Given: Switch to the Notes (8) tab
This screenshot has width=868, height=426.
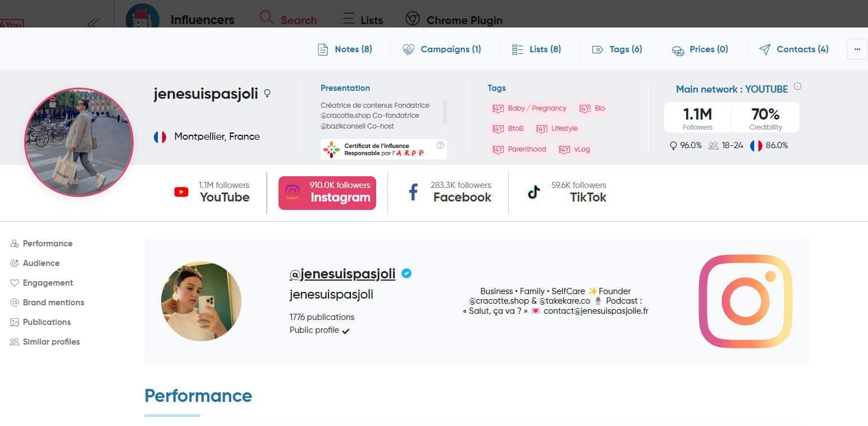Looking at the screenshot, I should [345, 49].
